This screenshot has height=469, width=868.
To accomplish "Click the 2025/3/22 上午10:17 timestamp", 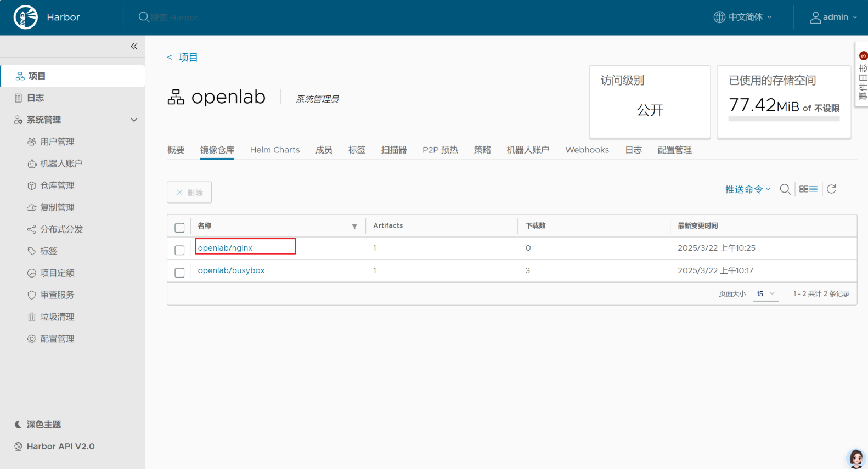I will pos(715,270).
